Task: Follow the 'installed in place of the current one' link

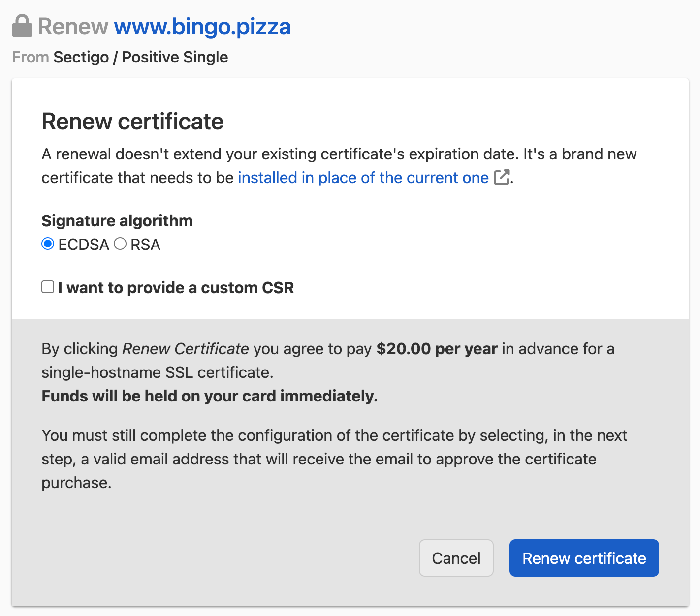Action: point(363,178)
